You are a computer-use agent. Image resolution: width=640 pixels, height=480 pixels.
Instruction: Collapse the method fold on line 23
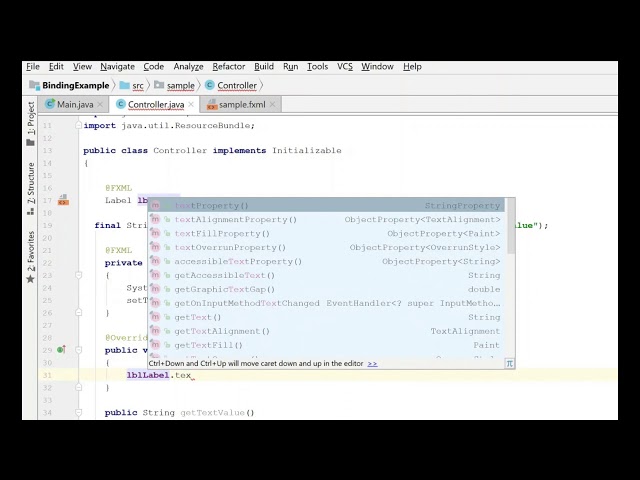(x=78, y=275)
